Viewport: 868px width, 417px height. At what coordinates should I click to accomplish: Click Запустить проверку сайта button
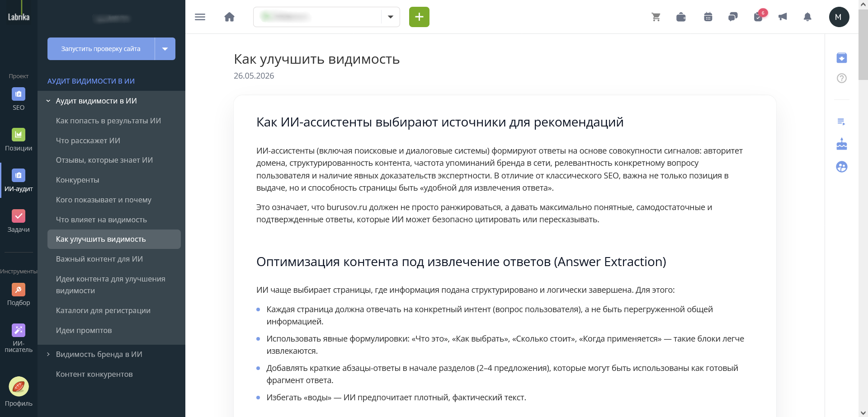click(101, 49)
